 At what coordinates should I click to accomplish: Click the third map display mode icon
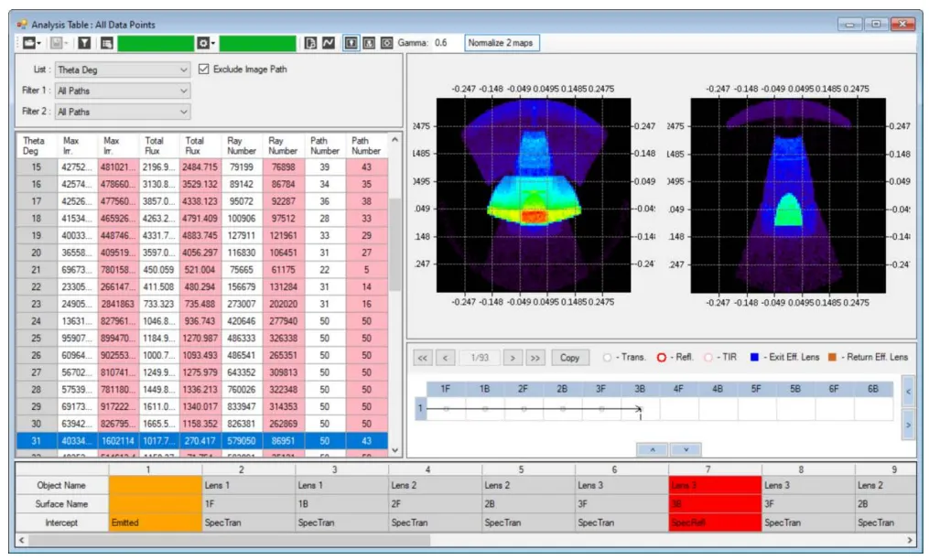coord(387,43)
